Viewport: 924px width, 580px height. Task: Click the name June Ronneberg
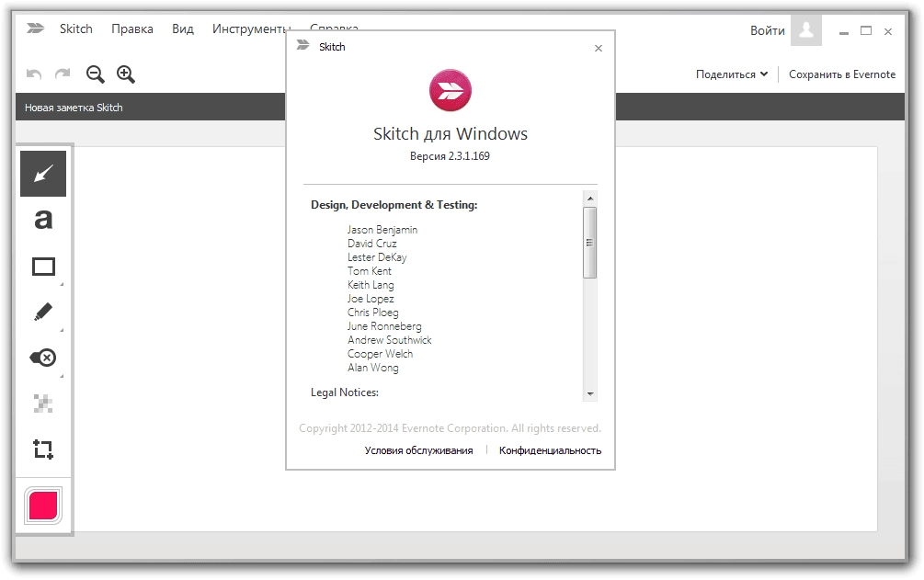[x=384, y=326]
